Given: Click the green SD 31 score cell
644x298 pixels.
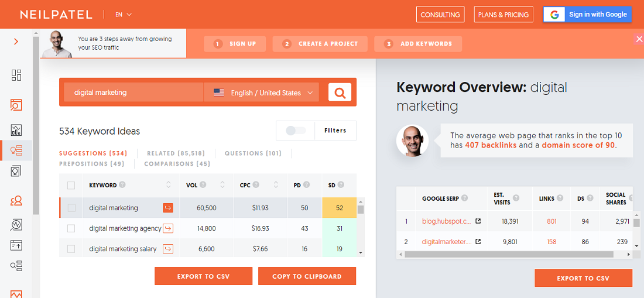Looking at the screenshot, I should point(339,228).
